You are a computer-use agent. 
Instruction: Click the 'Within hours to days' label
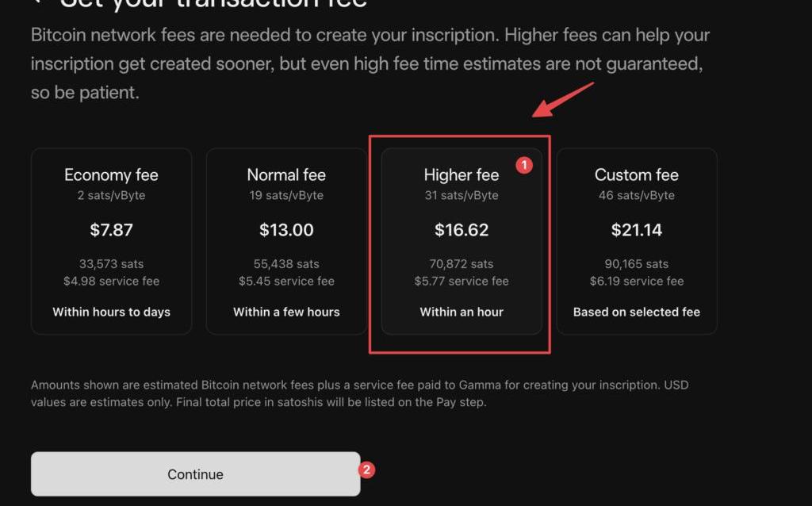tap(111, 312)
